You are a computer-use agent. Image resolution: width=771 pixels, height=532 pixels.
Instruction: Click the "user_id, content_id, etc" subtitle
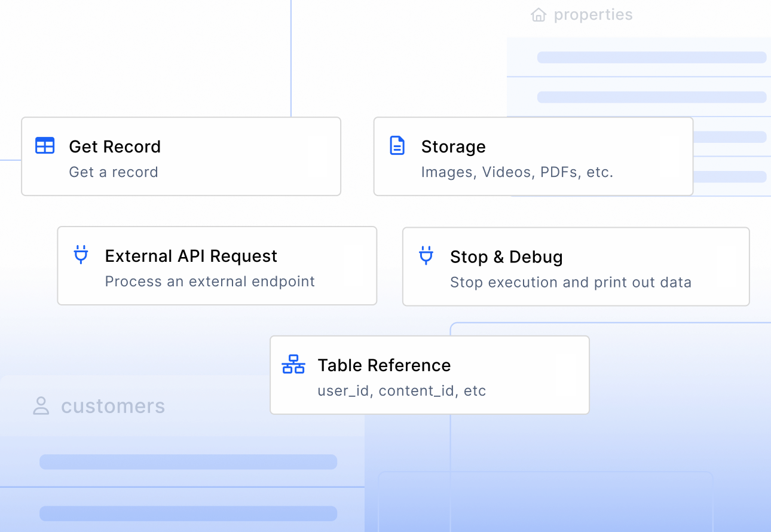tap(402, 390)
